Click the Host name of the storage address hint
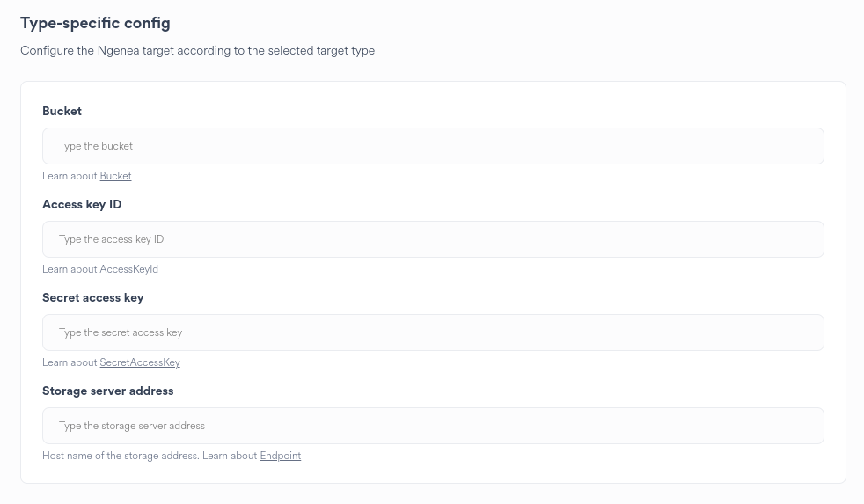864x504 pixels. (120, 456)
